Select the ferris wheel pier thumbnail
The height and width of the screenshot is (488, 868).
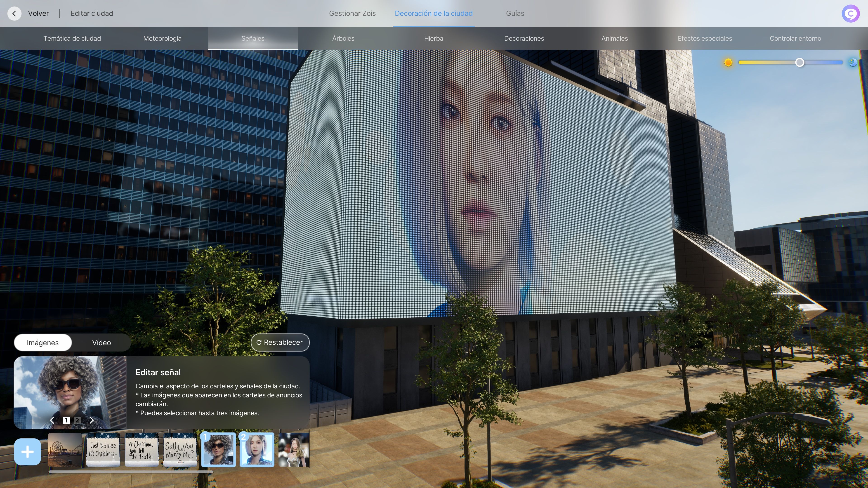click(65, 450)
